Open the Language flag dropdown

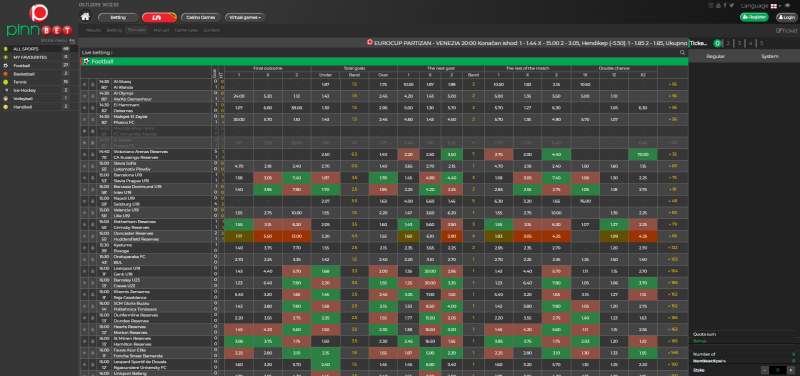click(775, 6)
